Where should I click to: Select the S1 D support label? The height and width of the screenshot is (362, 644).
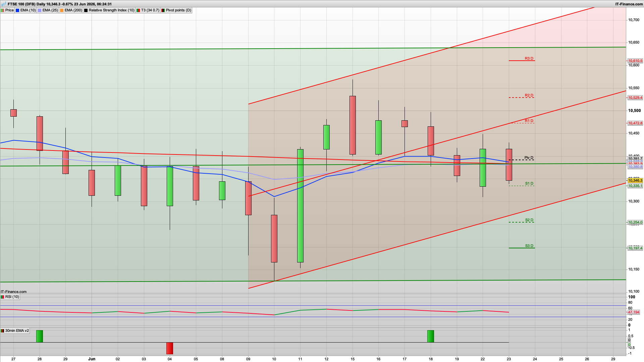click(529, 184)
